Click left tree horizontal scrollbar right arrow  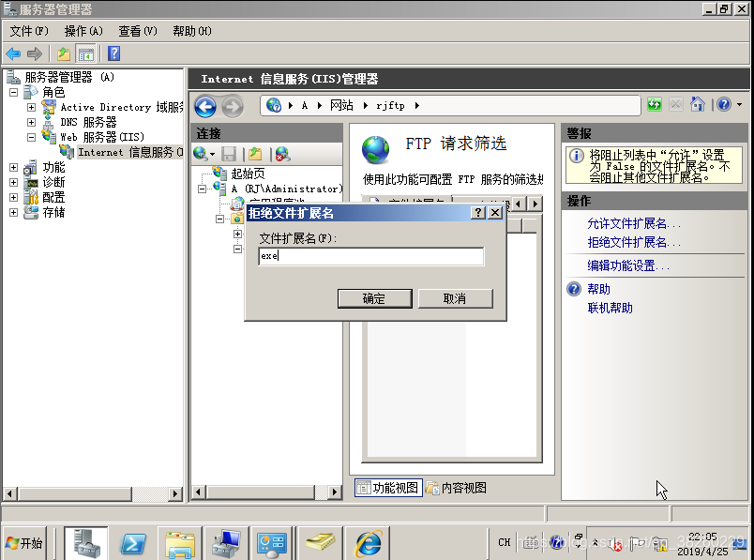[175, 493]
